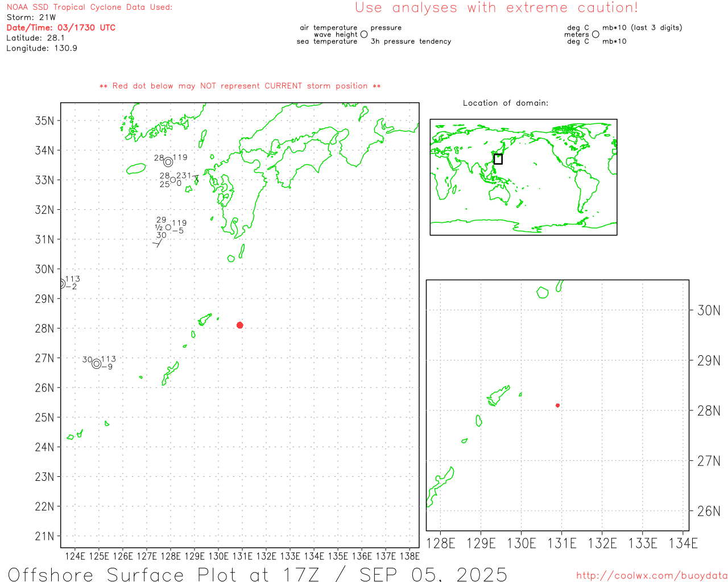Click the wind barb below the 30 sea temperature value

[158, 244]
